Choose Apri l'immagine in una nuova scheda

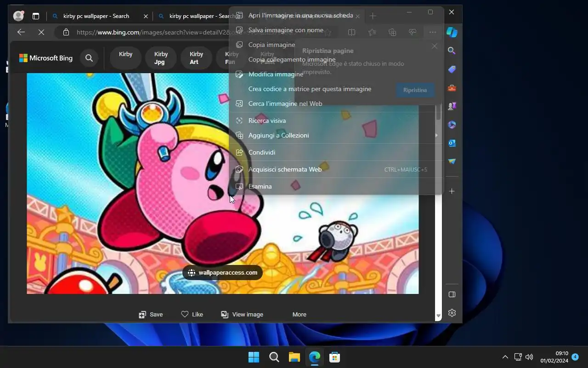[x=336, y=16]
